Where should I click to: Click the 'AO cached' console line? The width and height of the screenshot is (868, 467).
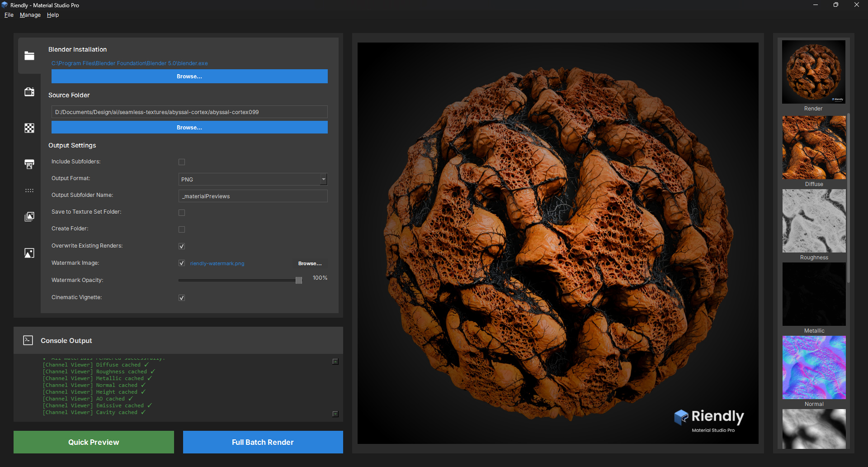(x=88, y=399)
